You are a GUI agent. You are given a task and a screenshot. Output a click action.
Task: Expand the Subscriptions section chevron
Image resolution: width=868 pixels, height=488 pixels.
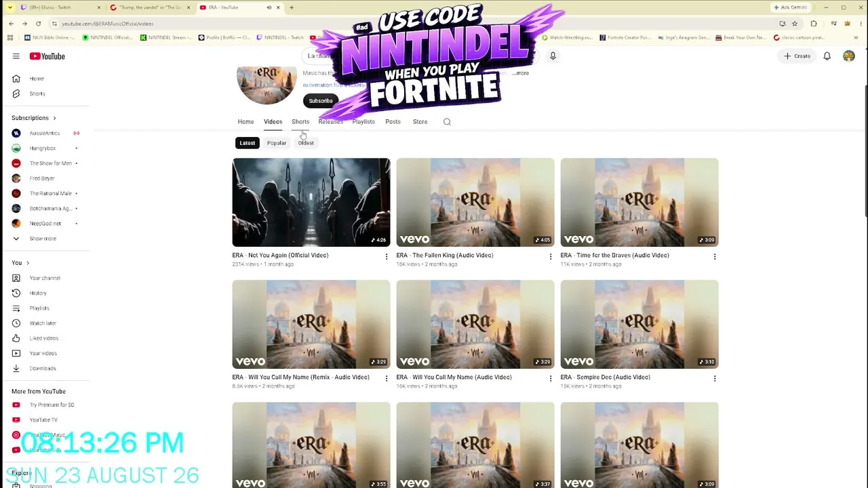[x=54, y=118]
